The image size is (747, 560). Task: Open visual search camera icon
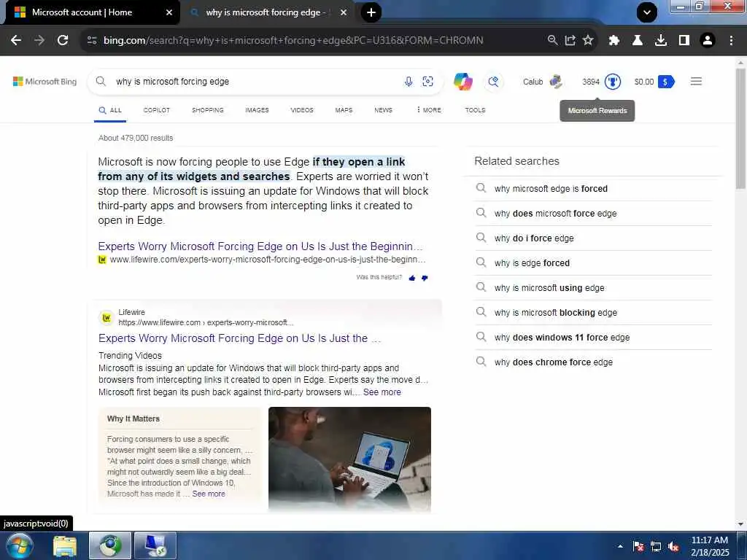coord(427,82)
